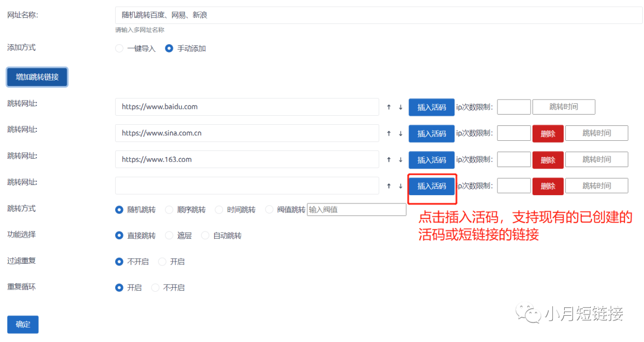Enable 过滤重复 by selecting 开启
This screenshot has width=644, height=342.
(x=162, y=262)
